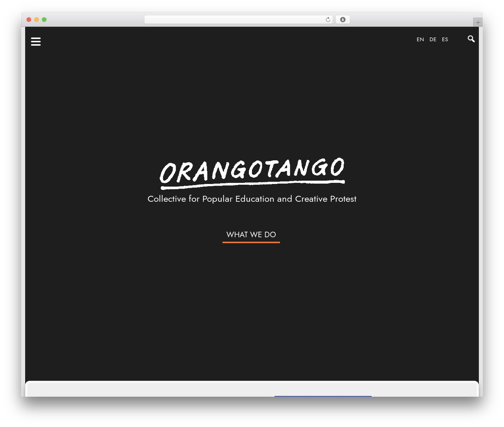
Task: Open the hamburger navigation menu
Action: point(36,41)
